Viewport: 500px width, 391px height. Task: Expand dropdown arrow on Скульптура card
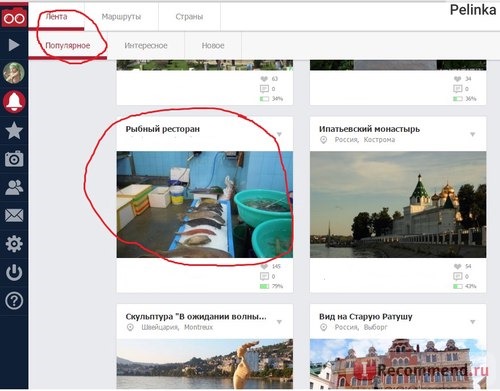coord(279,322)
